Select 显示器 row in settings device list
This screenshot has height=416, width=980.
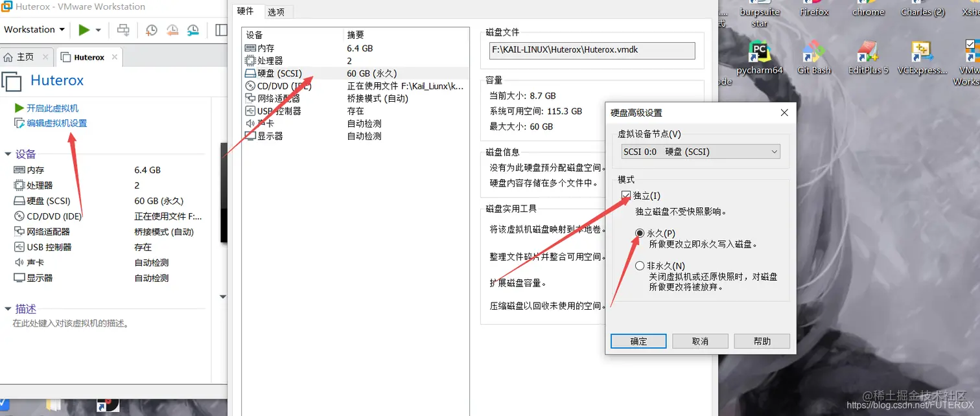click(x=355, y=136)
